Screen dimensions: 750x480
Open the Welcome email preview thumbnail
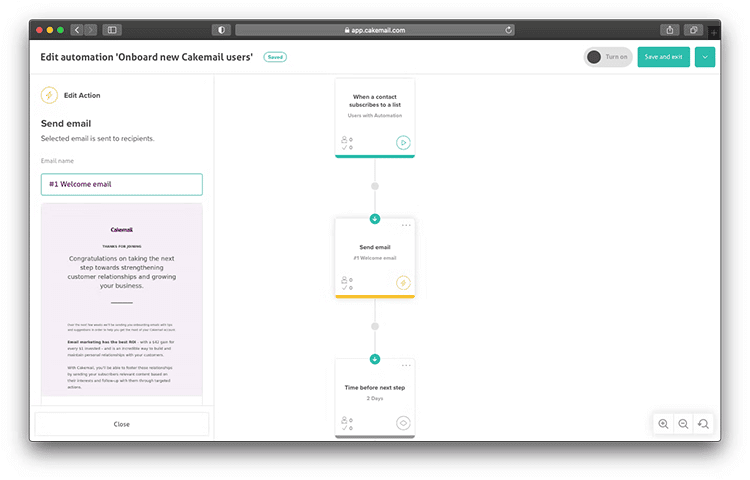[x=121, y=300]
